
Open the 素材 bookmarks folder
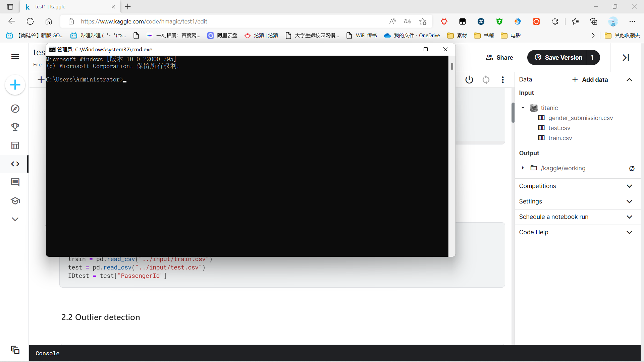click(x=457, y=36)
